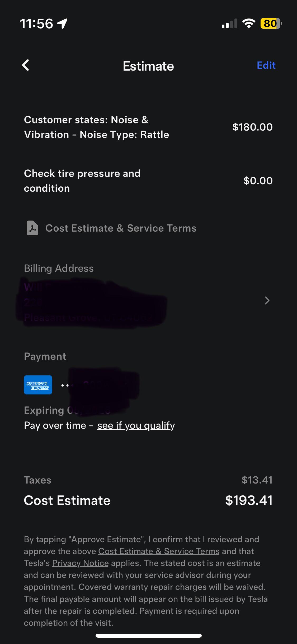
Task: Select the Check tire pressure line item
Action: [x=82, y=181]
